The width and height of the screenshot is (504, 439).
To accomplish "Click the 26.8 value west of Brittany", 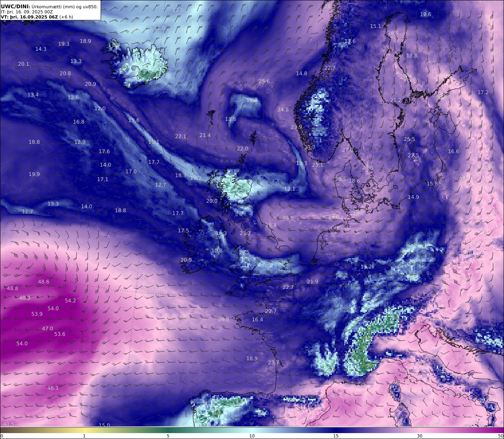I will click(x=224, y=319).
